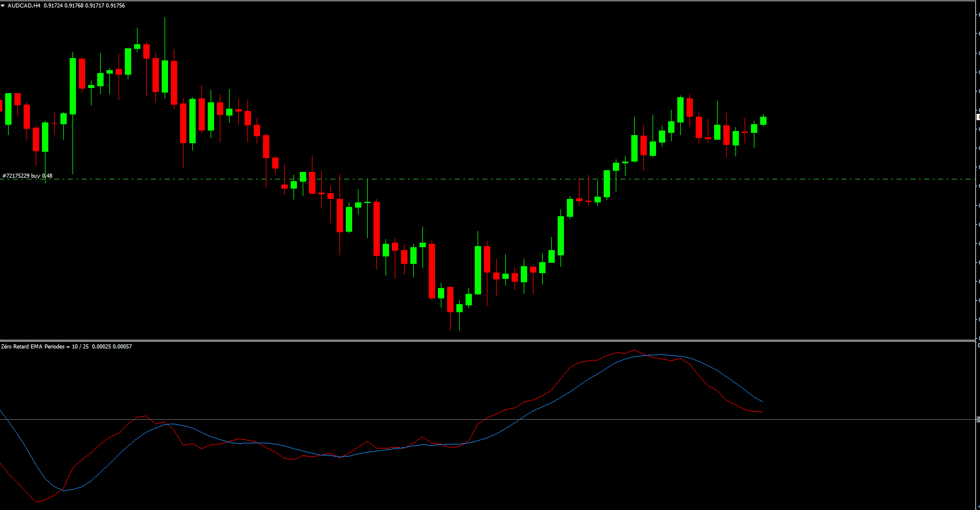This screenshot has height=510, width=980.
Task: Click the zero level tag on indicator scale
Action: point(978,420)
